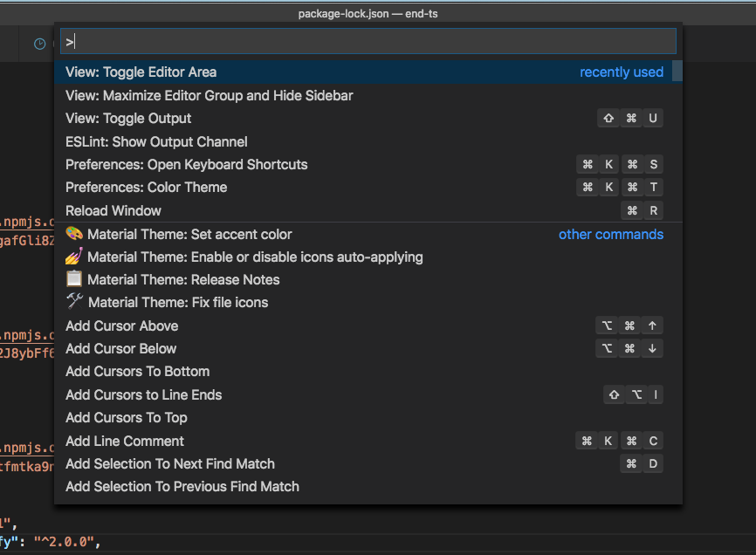
Task: Run Add Cursor Below command
Action: point(368,349)
